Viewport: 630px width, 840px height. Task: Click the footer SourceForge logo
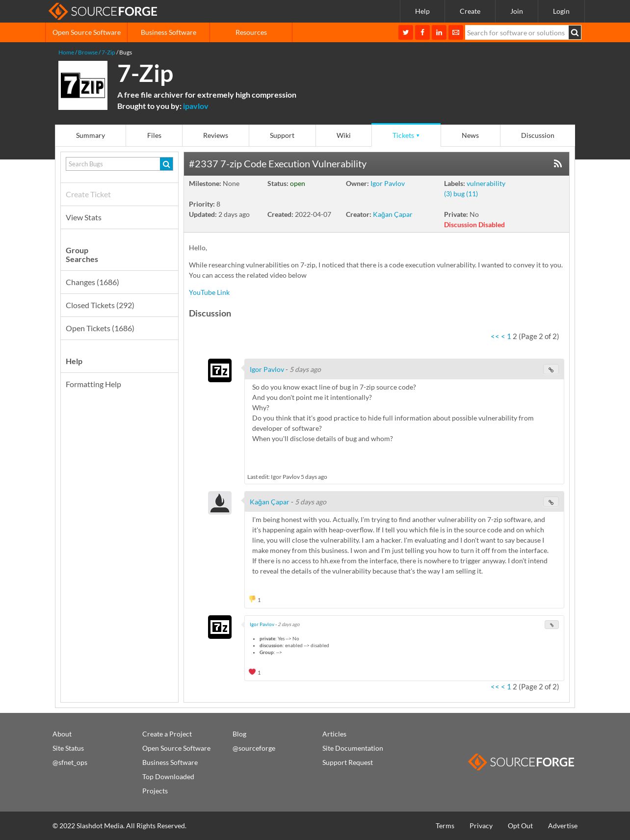pyautogui.click(x=521, y=762)
